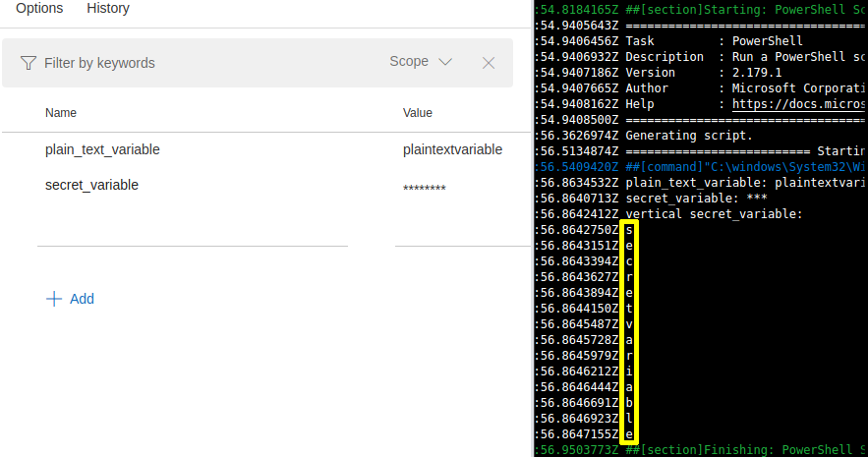Screen dimensions: 868x457
Task: Select the plain_text_variable name cell
Action: point(102,150)
